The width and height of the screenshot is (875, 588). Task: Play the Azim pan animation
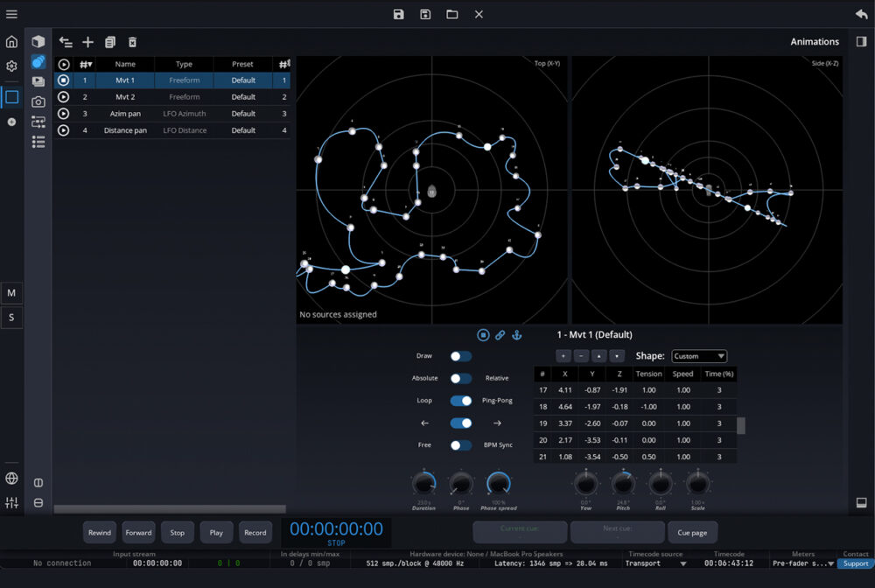[x=64, y=114]
